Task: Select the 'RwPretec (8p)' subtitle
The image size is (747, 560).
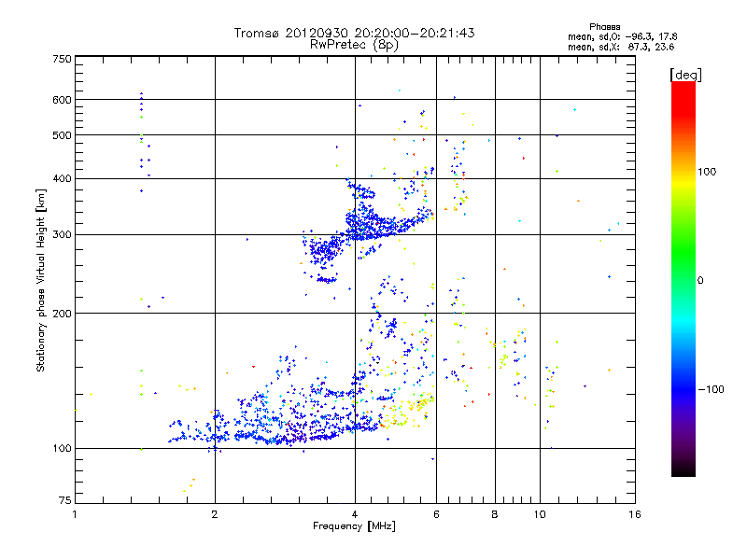Action: 355,45
